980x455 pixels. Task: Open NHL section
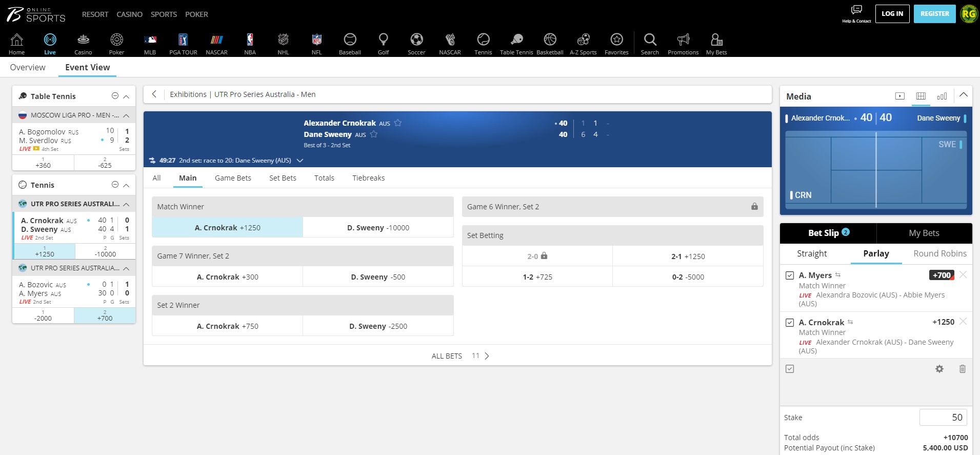[x=283, y=44]
